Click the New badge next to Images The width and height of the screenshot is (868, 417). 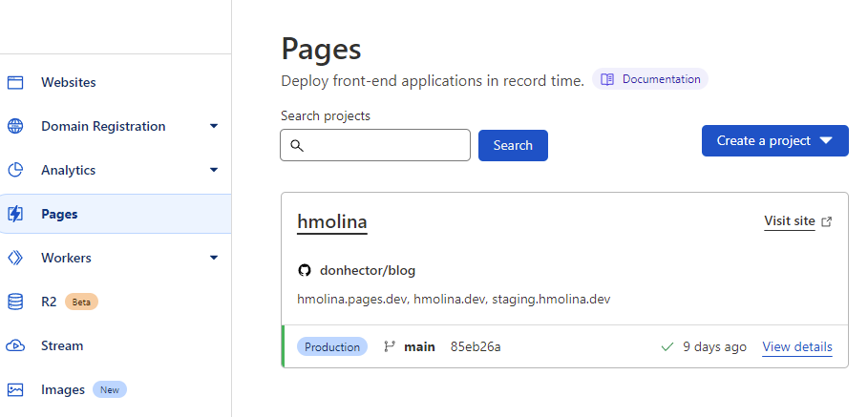(110, 390)
